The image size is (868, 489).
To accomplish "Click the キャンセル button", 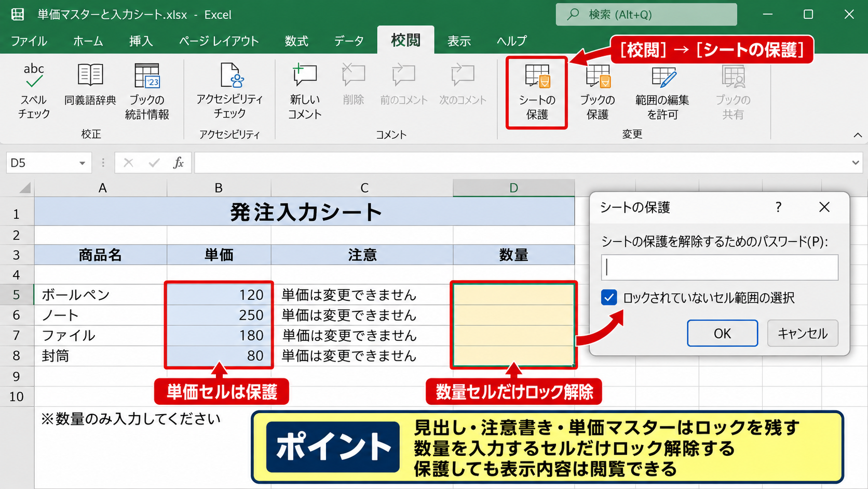I will pos(803,333).
